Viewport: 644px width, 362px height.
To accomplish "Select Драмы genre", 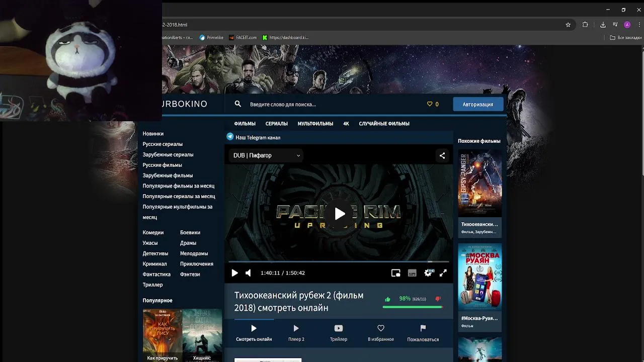I will pos(188,243).
